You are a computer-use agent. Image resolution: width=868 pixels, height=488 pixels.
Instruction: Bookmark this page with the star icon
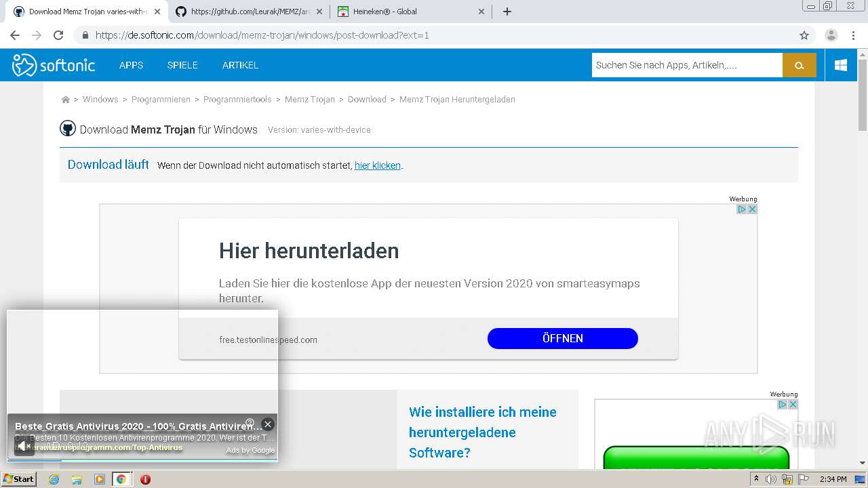804,35
